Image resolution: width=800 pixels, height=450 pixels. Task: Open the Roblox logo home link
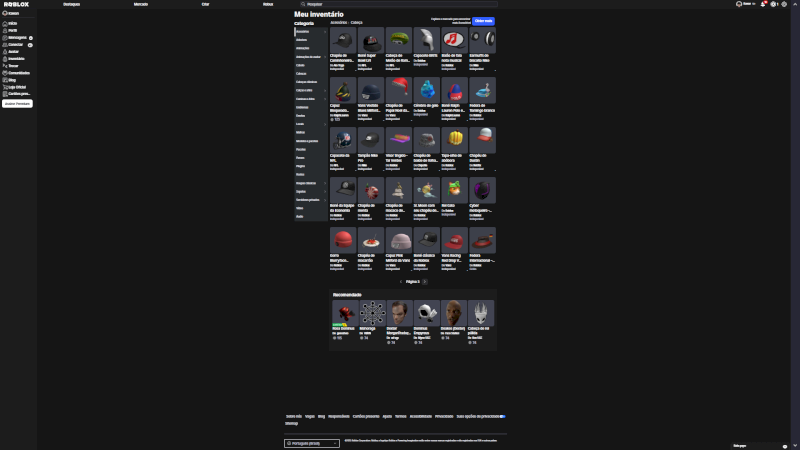(16, 4)
